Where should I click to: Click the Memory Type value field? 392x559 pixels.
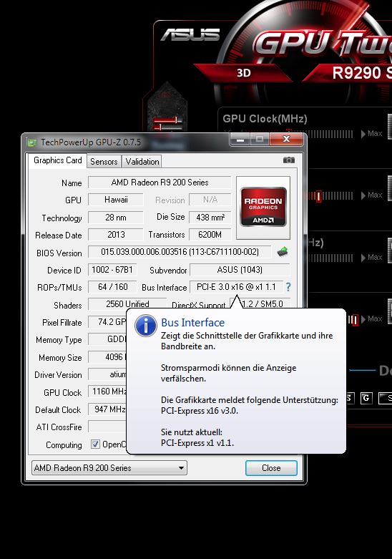[107, 339]
